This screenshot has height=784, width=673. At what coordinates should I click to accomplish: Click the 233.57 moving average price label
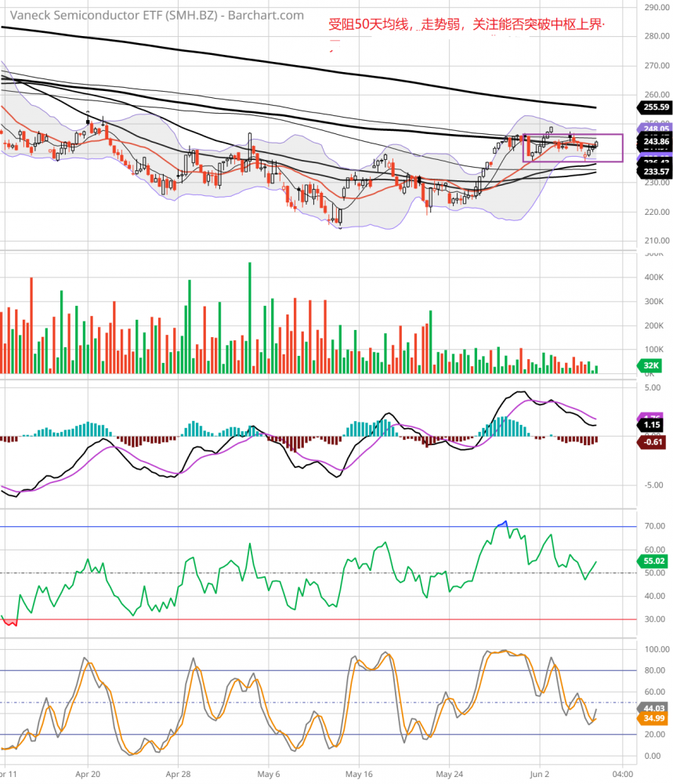(656, 172)
